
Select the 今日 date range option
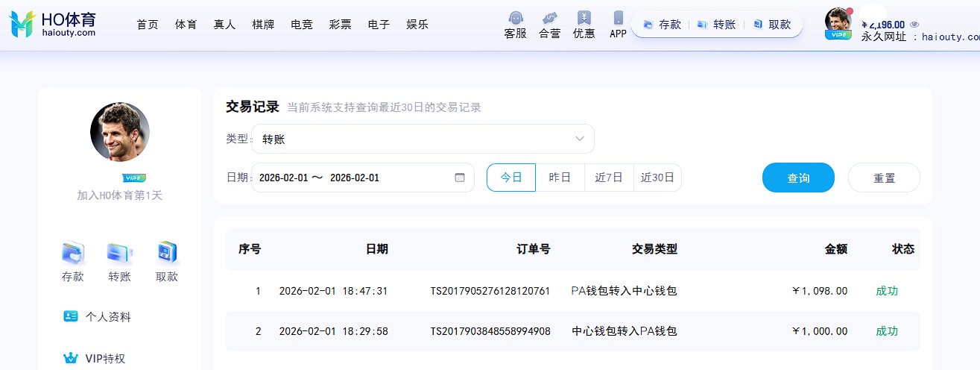pyautogui.click(x=511, y=178)
